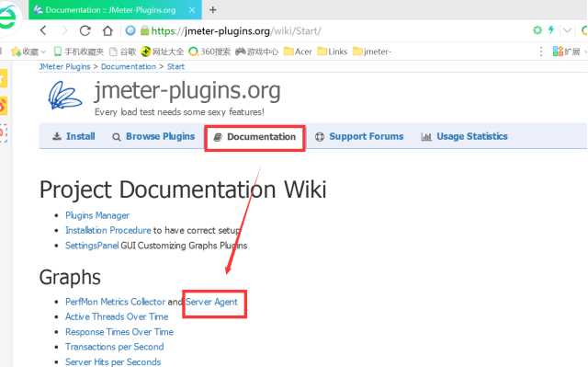
Task: Open the SettingsPanel link
Action: point(92,246)
